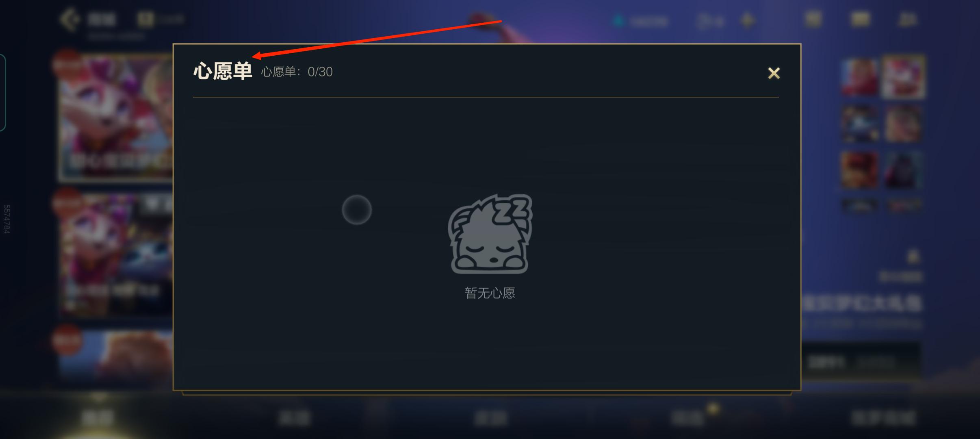The width and height of the screenshot is (980, 439).
Task: Open the top-left pink fox skin banner
Action: click(115, 117)
